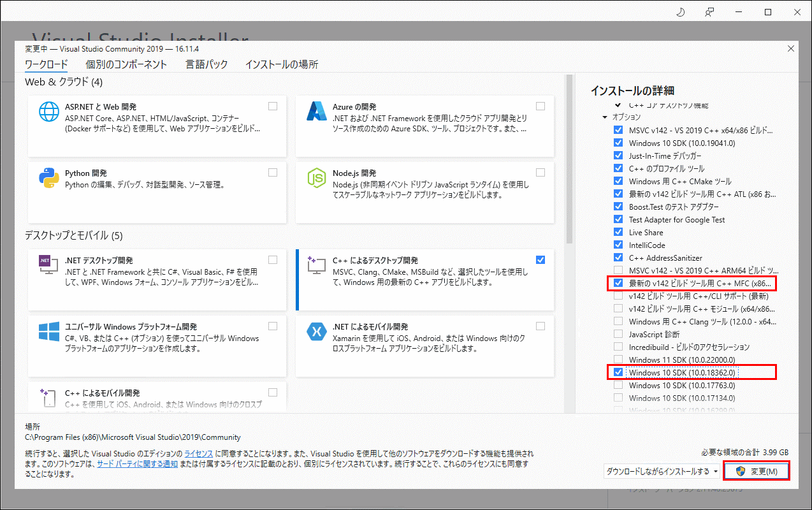812x510 pixels.
Task: Check the Node.js 開発 workload checkbox
Action: [540, 173]
